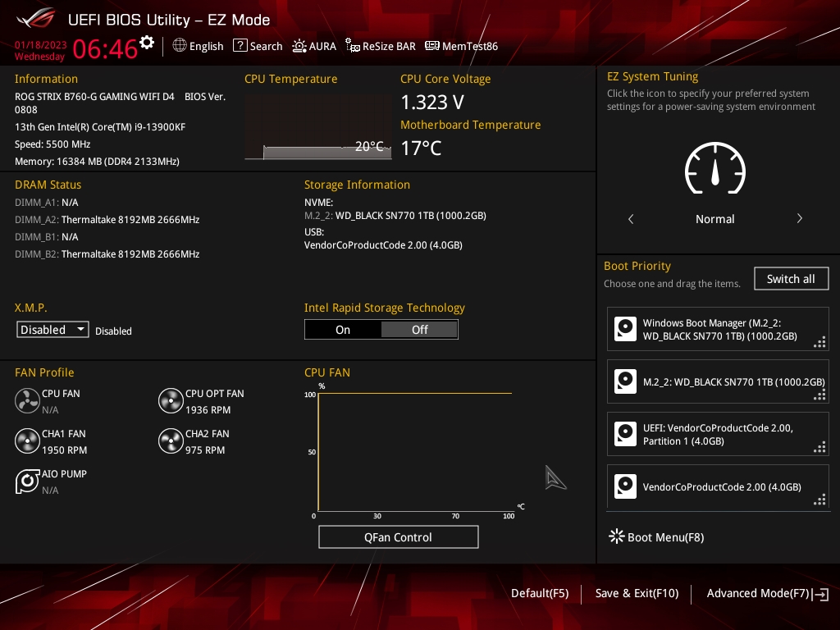Click the EZ System Tuning gauge icon
840x630 pixels.
point(715,169)
